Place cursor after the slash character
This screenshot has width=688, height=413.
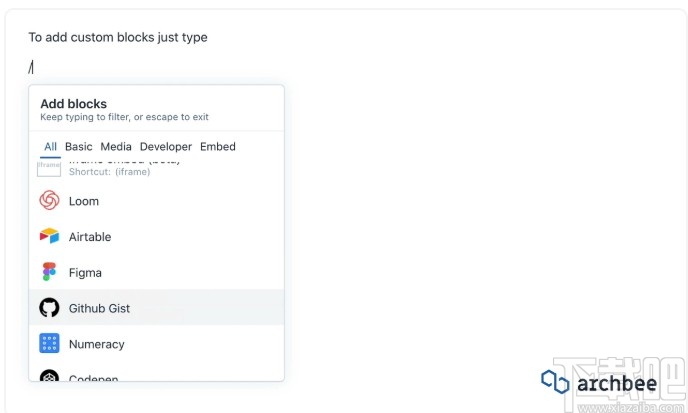(34, 68)
